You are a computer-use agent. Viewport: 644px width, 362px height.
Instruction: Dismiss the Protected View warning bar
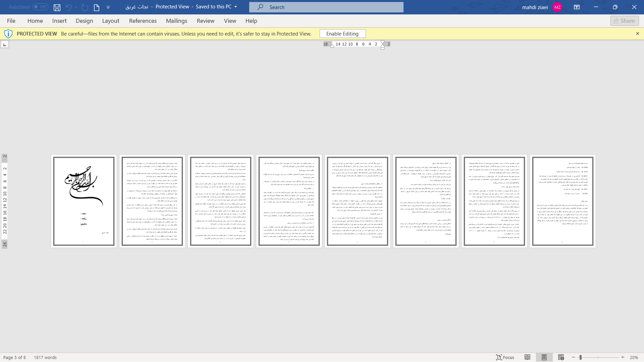pyautogui.click(x=637, y=34)
